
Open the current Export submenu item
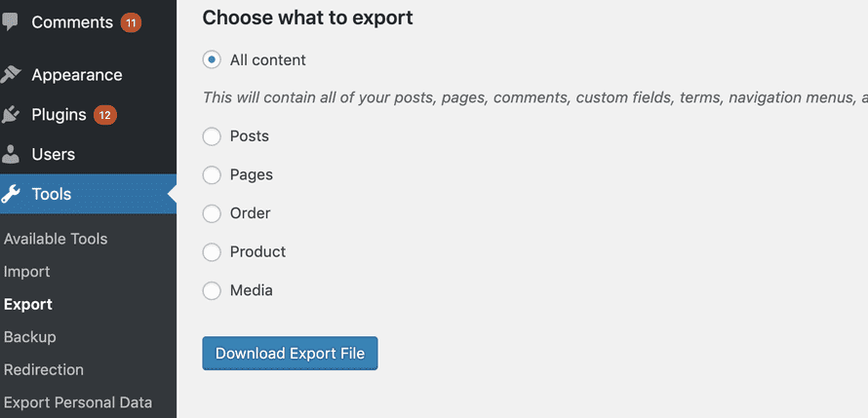(28, 305)
